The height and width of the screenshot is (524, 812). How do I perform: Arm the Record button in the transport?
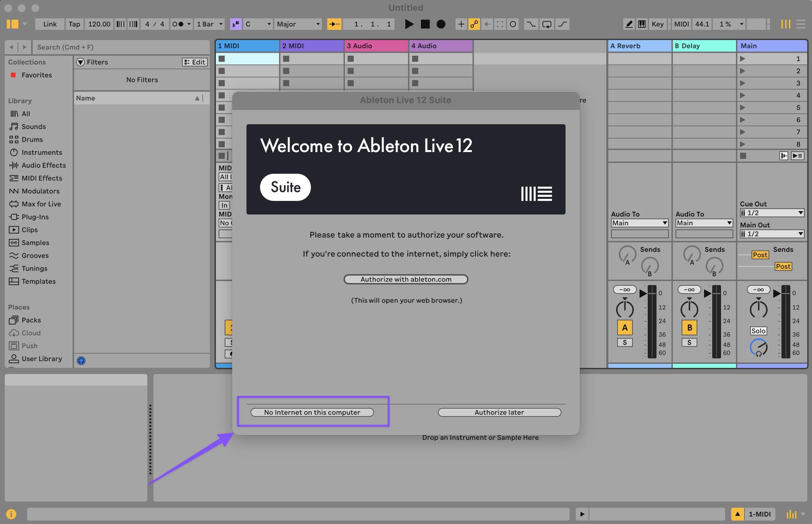click(x=441, y=24)
